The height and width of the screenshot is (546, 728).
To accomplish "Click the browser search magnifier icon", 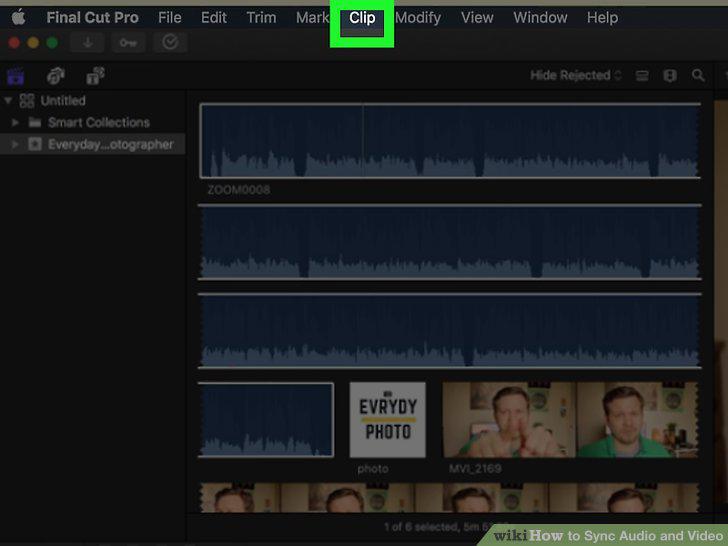I will 698,76.
